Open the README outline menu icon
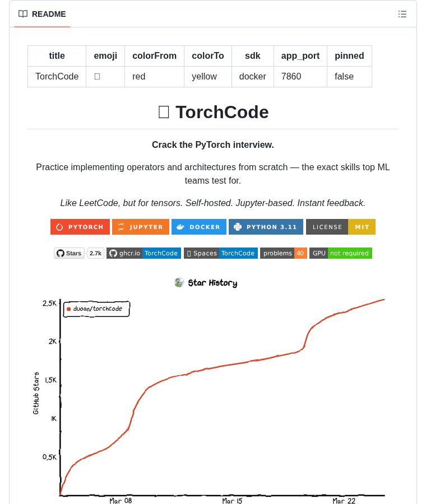426x504 pixels. click(402, 14)
